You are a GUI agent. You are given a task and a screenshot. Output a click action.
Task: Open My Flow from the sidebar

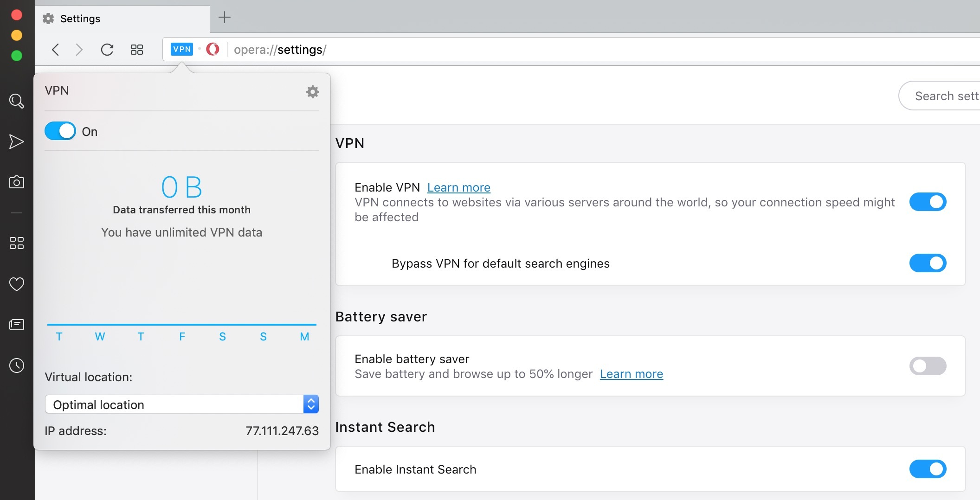(x=17, y=142)
